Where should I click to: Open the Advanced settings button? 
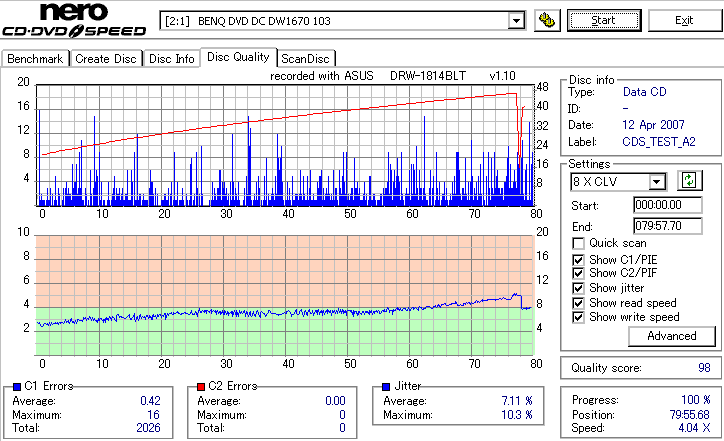click(x=672, y=336)
